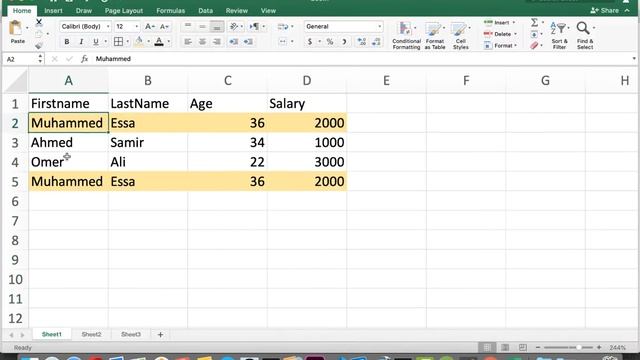Open Formulas ribbon tab
Viewport: 640px width, 360px height.
coord(171,11)
